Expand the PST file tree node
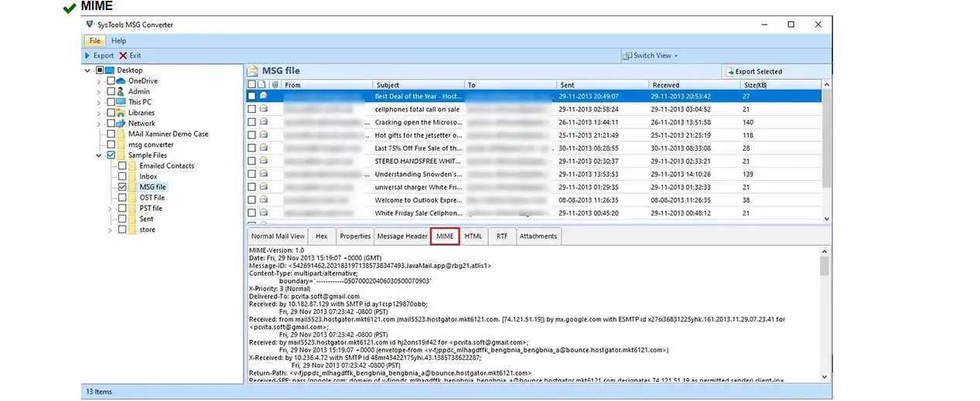This screenshot has height=401, width=980. tap(110, 209)
